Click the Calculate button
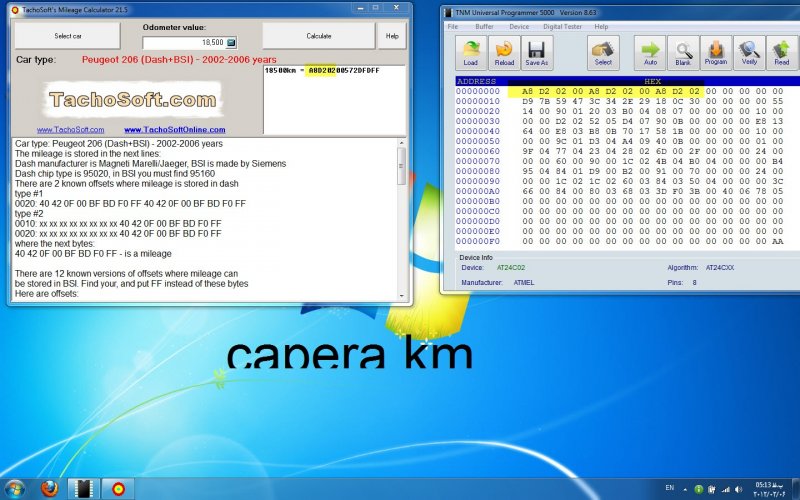Viewport: 800px width, 500px height. pyautogui.click(x=318, y=36)
